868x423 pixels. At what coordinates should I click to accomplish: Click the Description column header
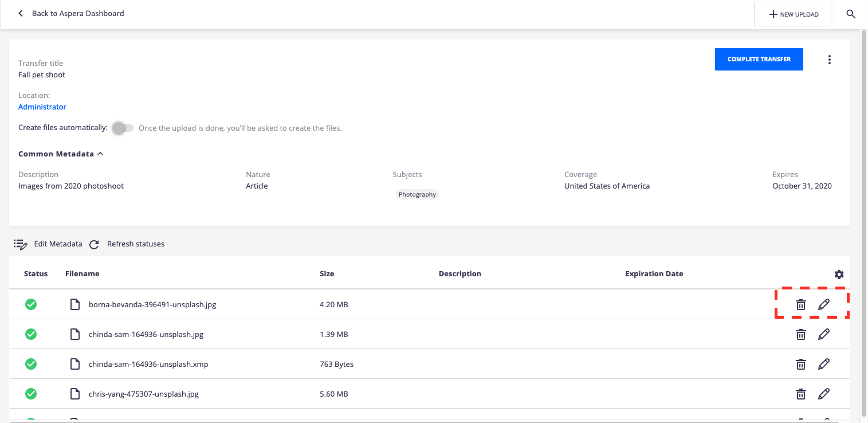pyautogui.click(x=460, y=274)
